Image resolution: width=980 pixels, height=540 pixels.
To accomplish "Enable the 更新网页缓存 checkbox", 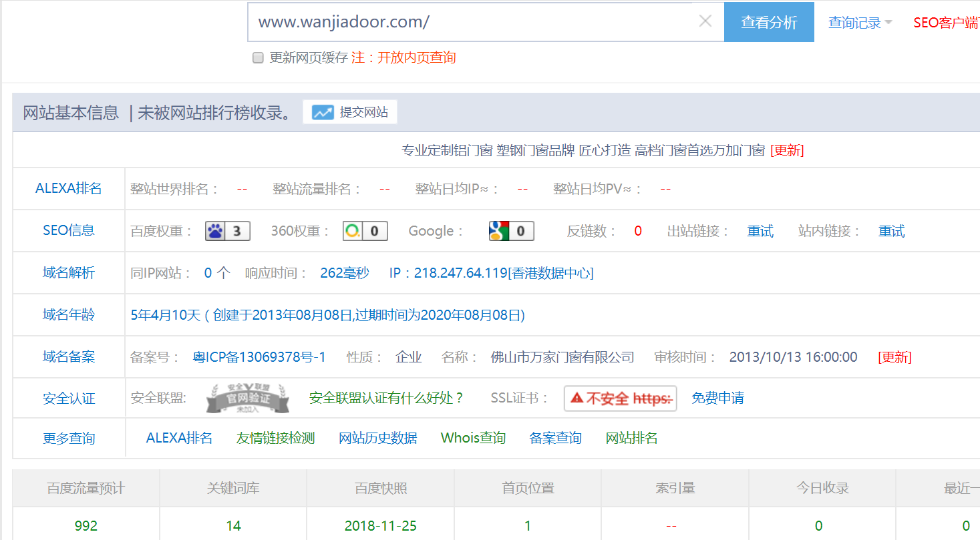I will [x=258, y=58].
